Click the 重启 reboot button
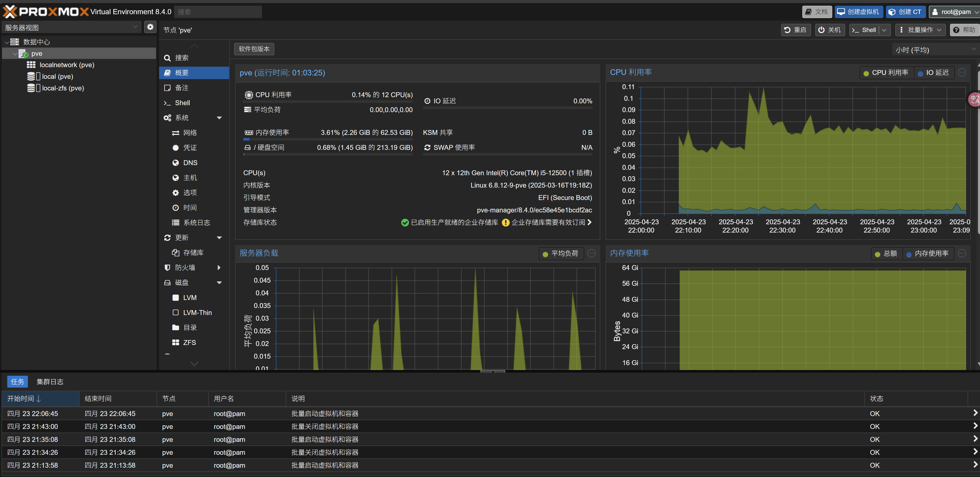The image size is (980, 477). [x=796, y=30]
